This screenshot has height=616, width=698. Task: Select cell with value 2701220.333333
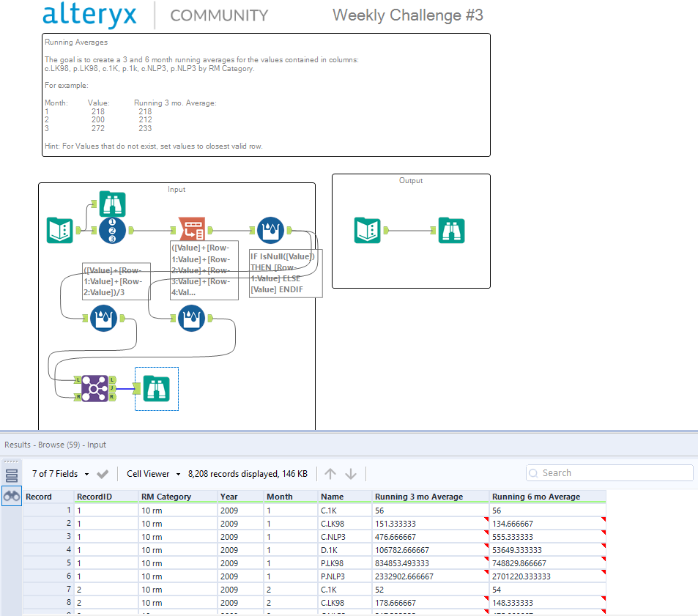click(x=548, y=576)
